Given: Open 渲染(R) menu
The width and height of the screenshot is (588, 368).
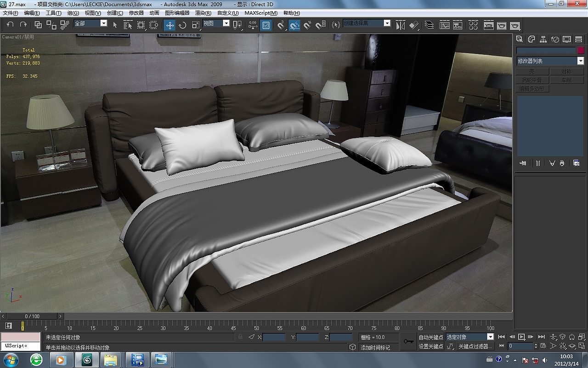Looking at the screenshot, I should 203,13.
